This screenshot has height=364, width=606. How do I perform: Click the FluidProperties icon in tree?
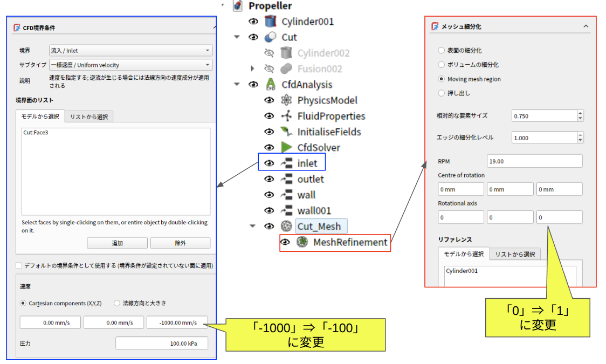pyautogui.click(x=286, y=116)
